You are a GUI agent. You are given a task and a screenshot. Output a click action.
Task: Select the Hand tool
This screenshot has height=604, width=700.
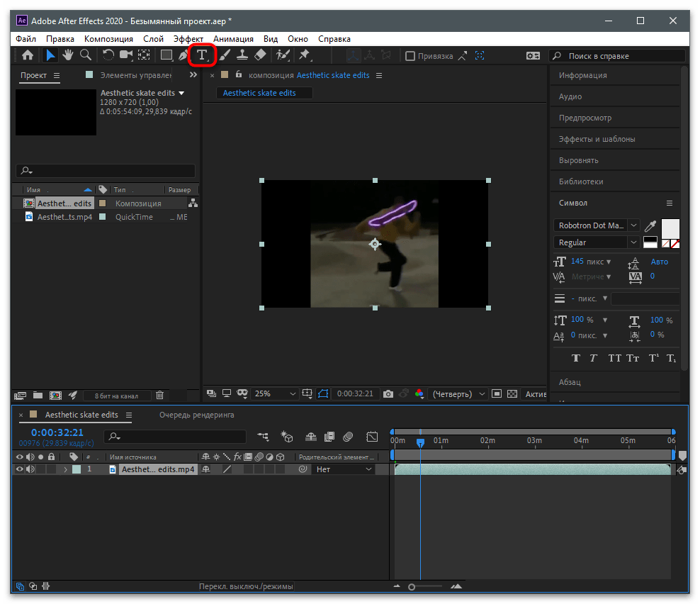coord(68,55)
